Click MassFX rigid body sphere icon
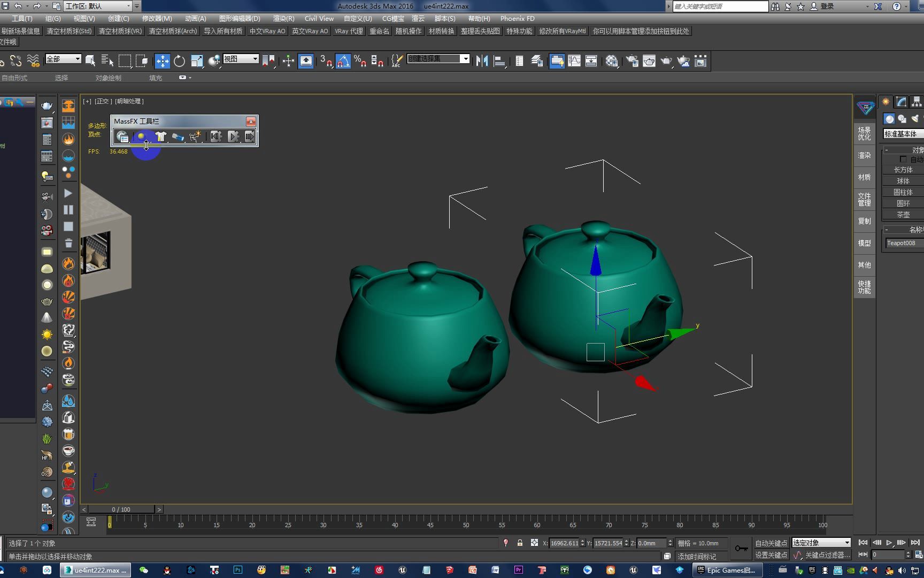The height and width of the screenshot is (578, 924). coord(141,136)
